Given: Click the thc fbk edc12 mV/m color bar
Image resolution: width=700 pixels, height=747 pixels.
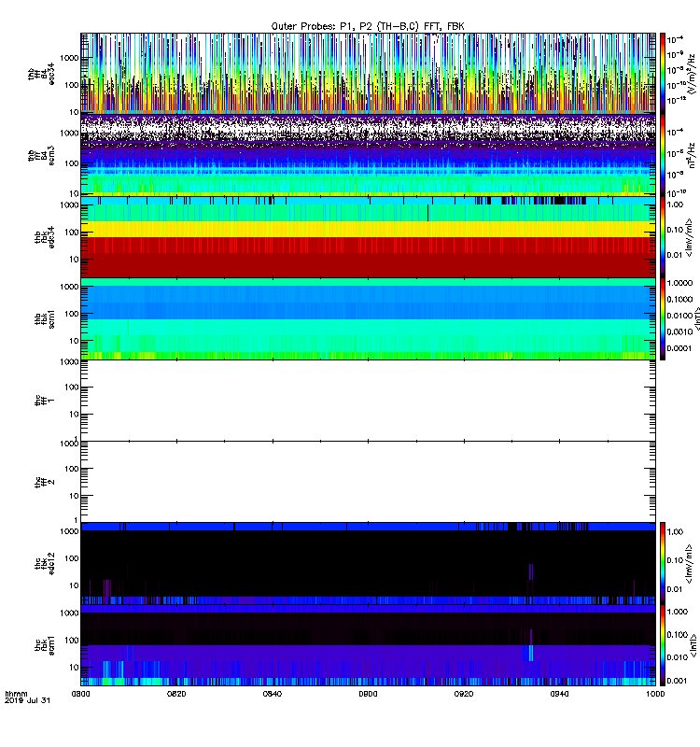Looking at the screenshot, I should coord(663,564).
